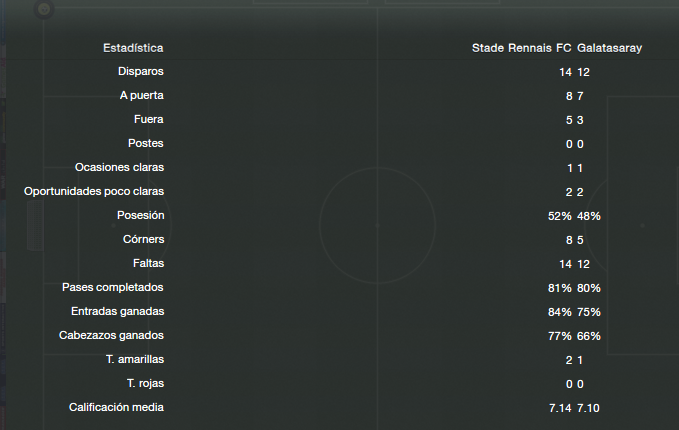Viewport: 679px width, 430px height.
Task: Click the Disparos stat row label
Action: 141,71
